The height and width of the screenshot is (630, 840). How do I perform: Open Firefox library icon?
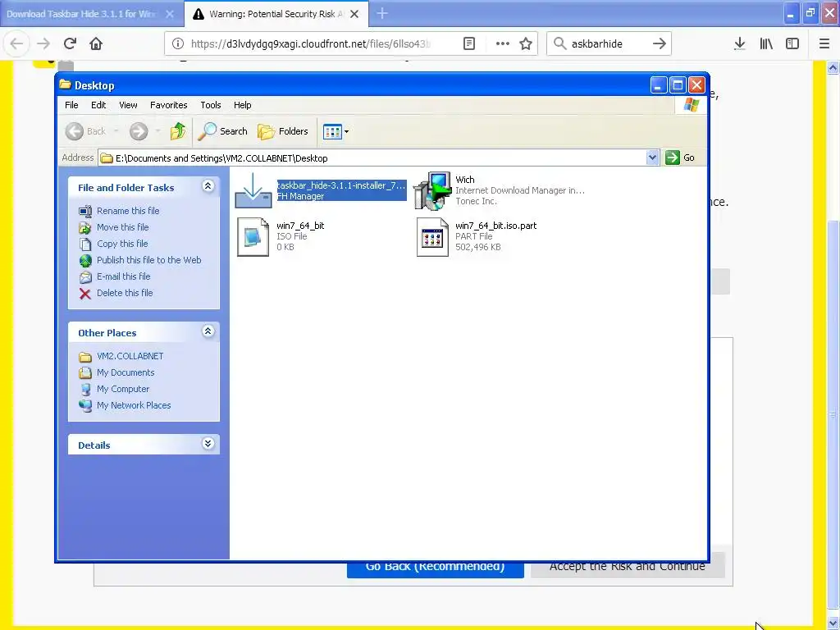pyautogui.click(x=766, y=43)
